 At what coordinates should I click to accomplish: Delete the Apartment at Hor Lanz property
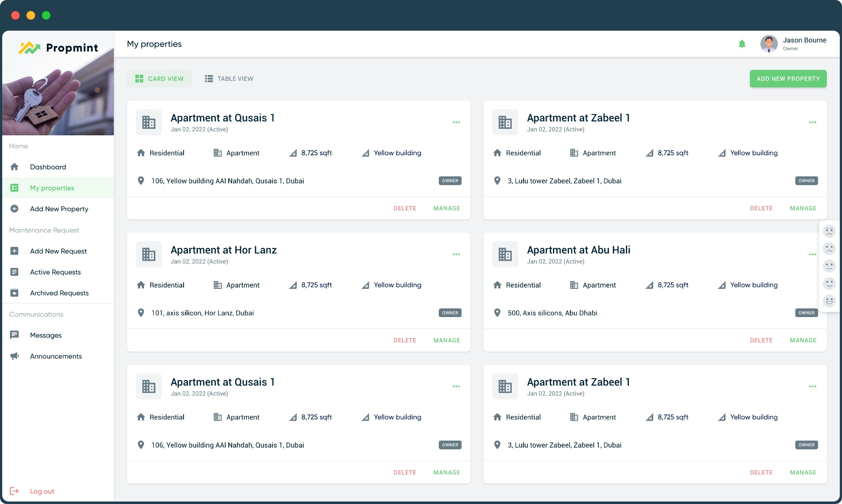(x=405, y=340)
